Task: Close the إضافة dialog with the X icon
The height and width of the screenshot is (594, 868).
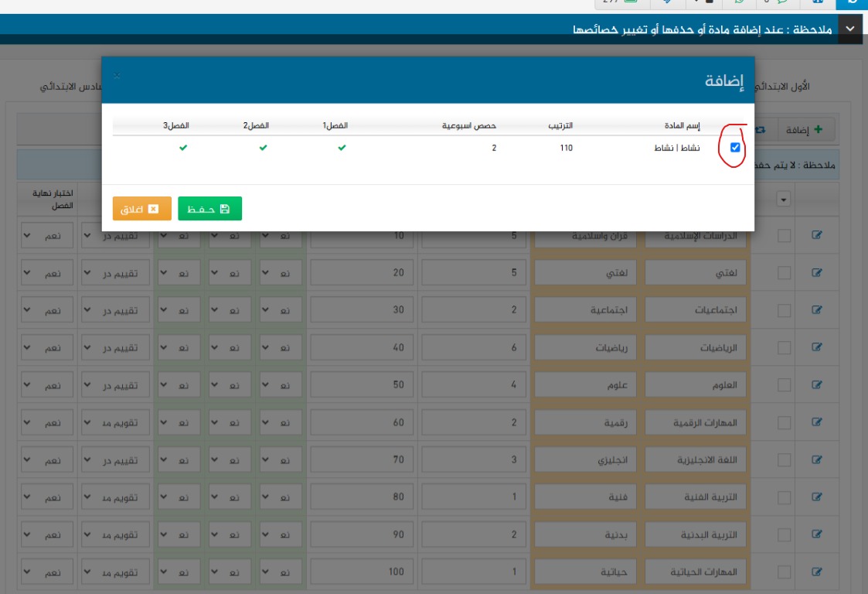Action: pyautogui.click(x=117, y=75)
